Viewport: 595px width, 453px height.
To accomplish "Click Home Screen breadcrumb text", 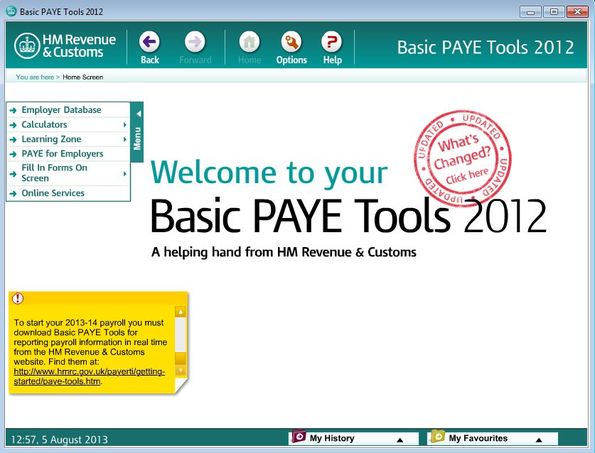I will point(83,77).
